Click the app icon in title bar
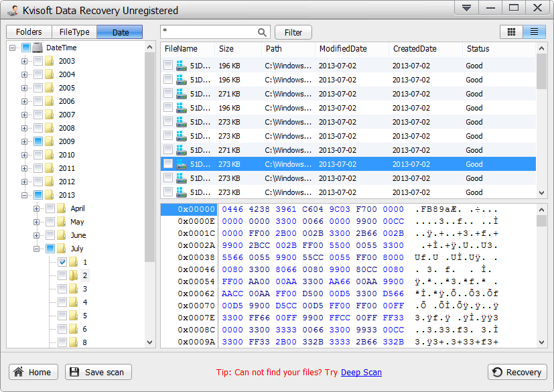Image resolution: width=554 pixels, height=392 pixels. tap(13, 10)
